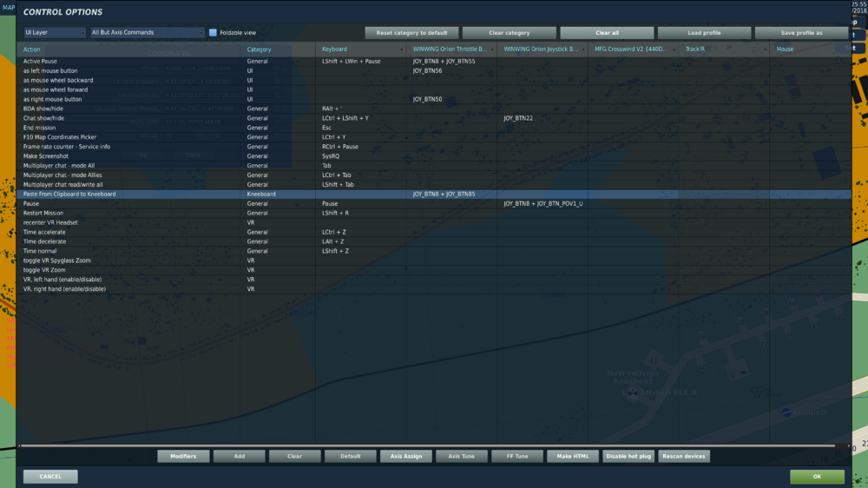Viewport: 868px width, 488px height.
Task: Open the WINWING Orion Throttle column dropdown
Action: click(492, 49)
